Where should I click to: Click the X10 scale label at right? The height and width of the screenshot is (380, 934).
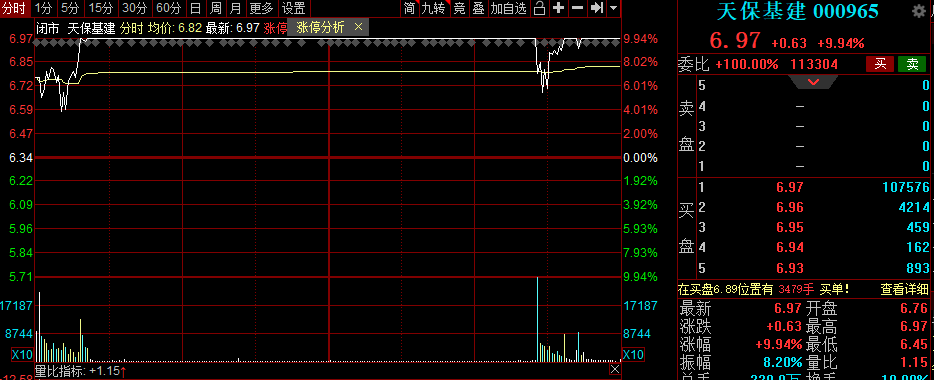pyautogui.click(x=633, y=355)
